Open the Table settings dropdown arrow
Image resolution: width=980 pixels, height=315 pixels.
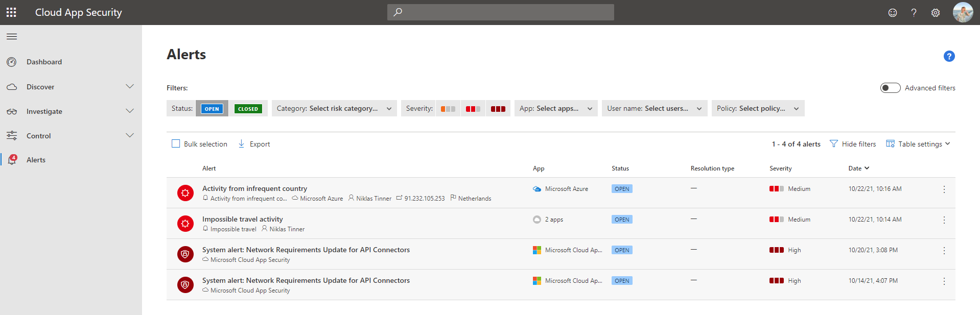948,144
